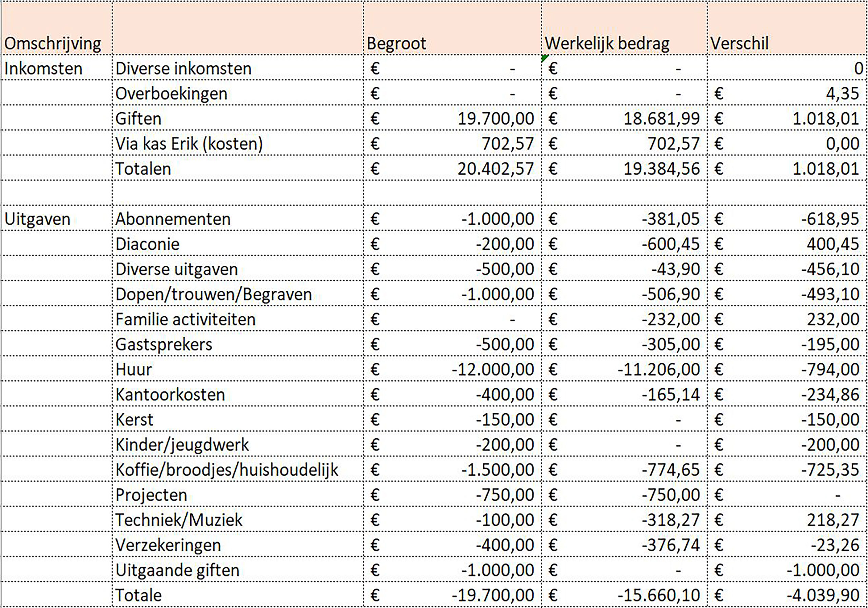Select the Uitgaven category cell
The height and width of the screenshot is (608, 868).
point(57,218)
